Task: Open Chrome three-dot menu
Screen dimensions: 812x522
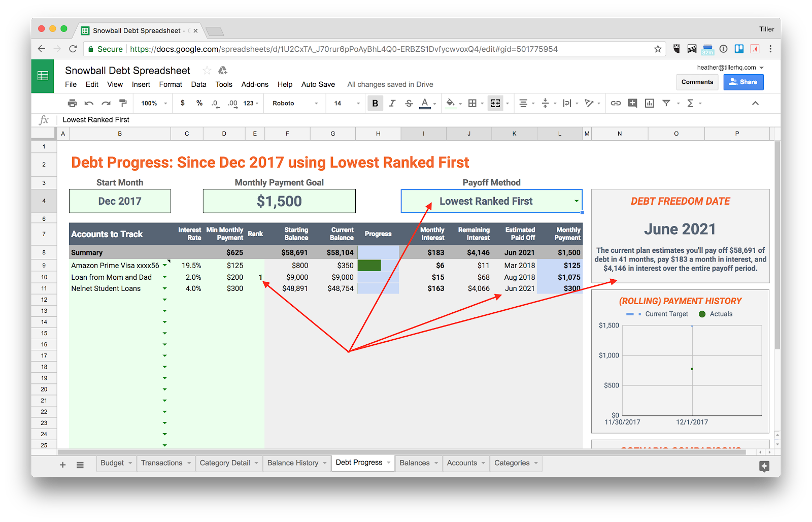Action: point(770,49)
